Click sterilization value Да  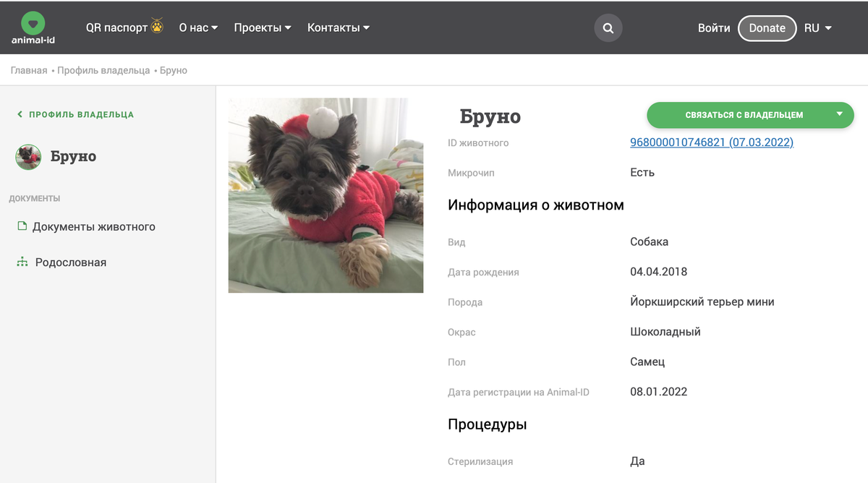(x=637, y=461)
